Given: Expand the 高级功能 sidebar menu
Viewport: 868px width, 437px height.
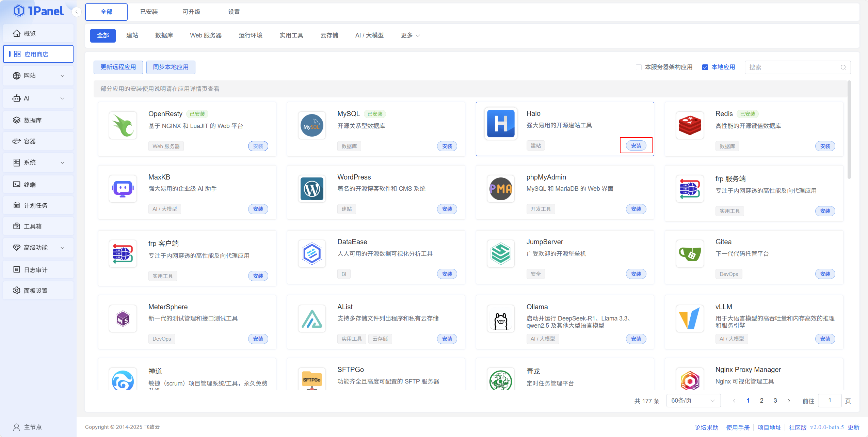Looking at the screenshot, I should [x=38, y=248].
